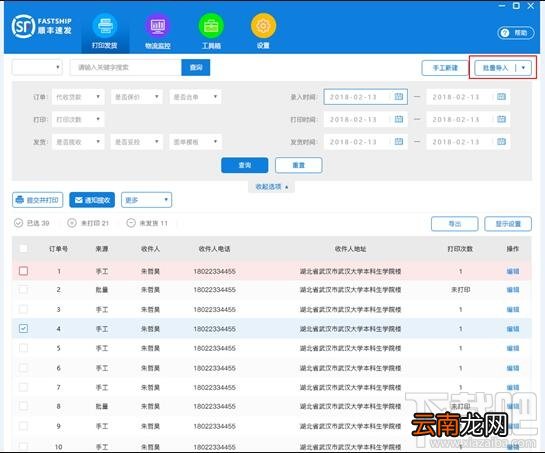This screenshot has width=545, height=453.
Task: Click the 通知签收 button
Action: coord(92,200)
